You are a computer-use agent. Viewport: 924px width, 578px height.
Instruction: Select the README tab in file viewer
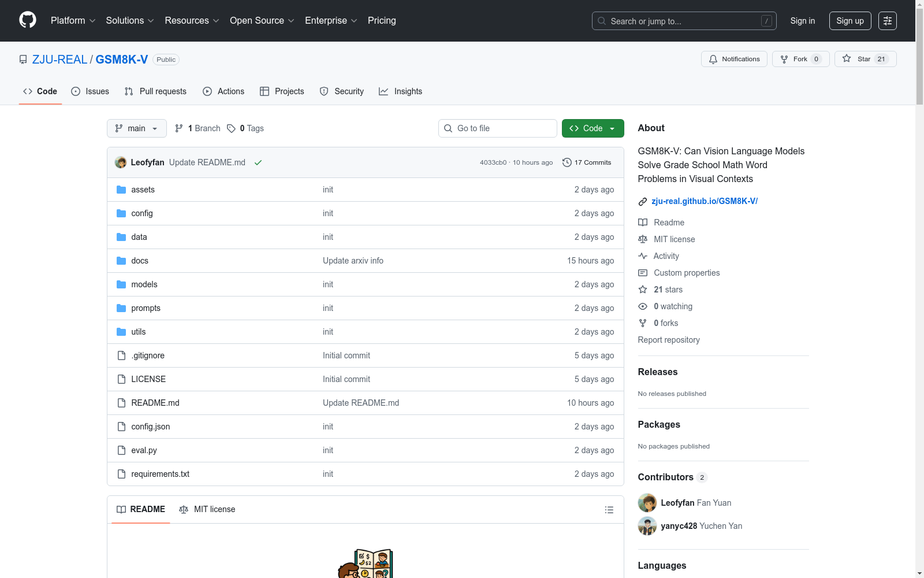(141, 509)
